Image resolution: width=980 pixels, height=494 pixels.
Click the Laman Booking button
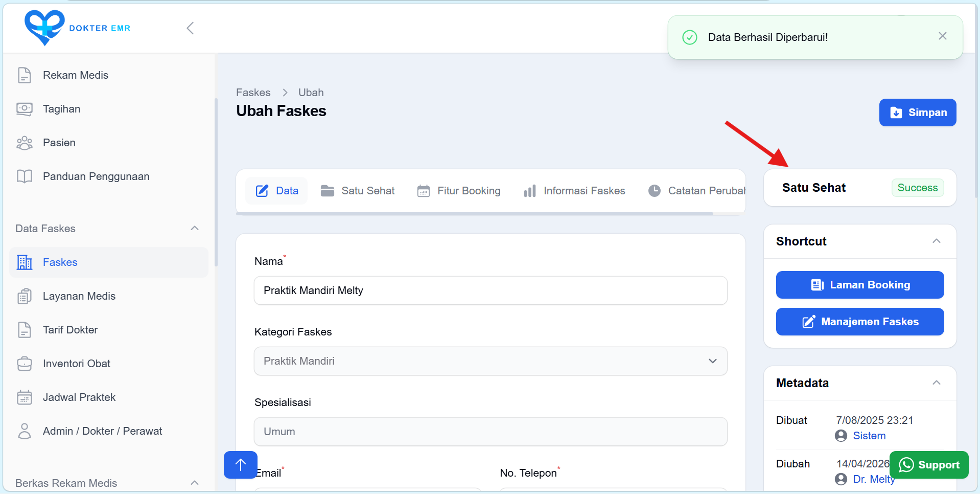click(x=860, y=285)
